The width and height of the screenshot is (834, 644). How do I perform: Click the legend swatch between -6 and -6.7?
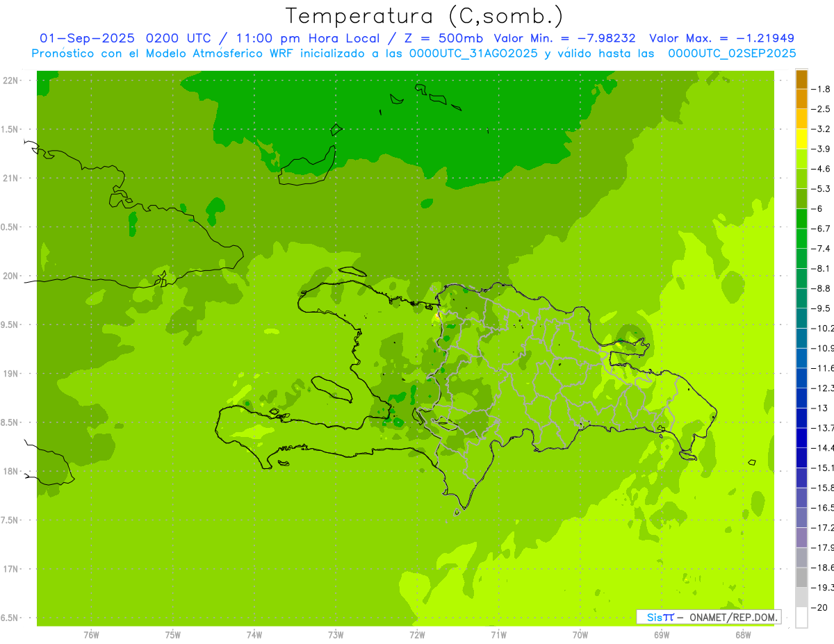click(801, 220)
